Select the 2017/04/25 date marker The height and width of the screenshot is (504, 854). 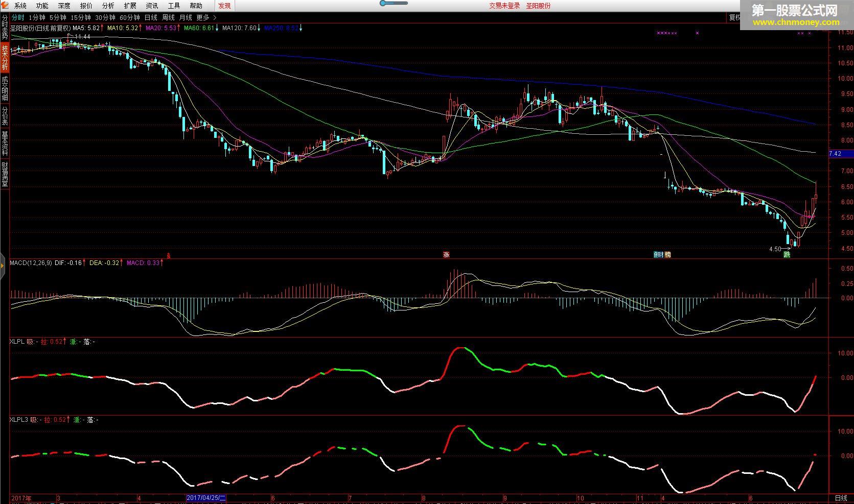click(x=206, y=498)
